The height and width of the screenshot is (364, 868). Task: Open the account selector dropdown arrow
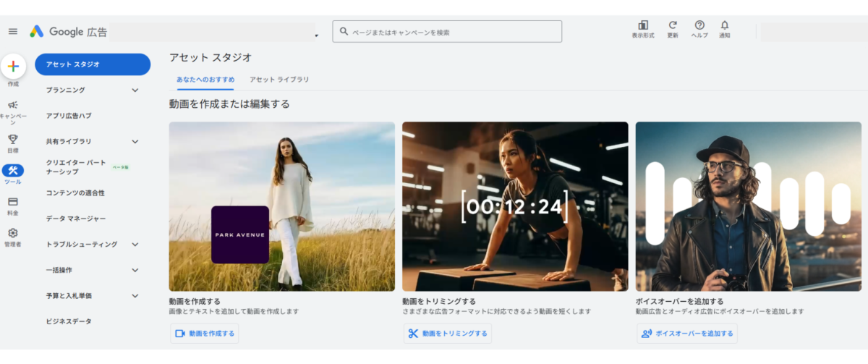click(x=316, y=35)
